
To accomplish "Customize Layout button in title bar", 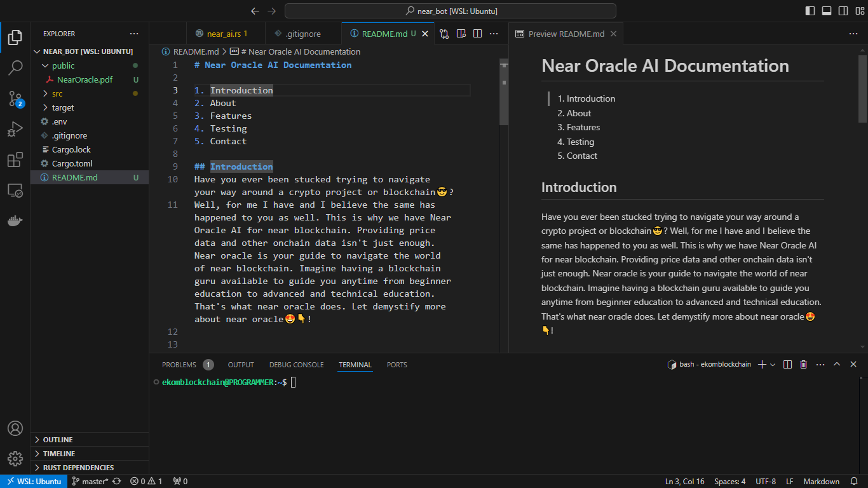I will [860, 11].
